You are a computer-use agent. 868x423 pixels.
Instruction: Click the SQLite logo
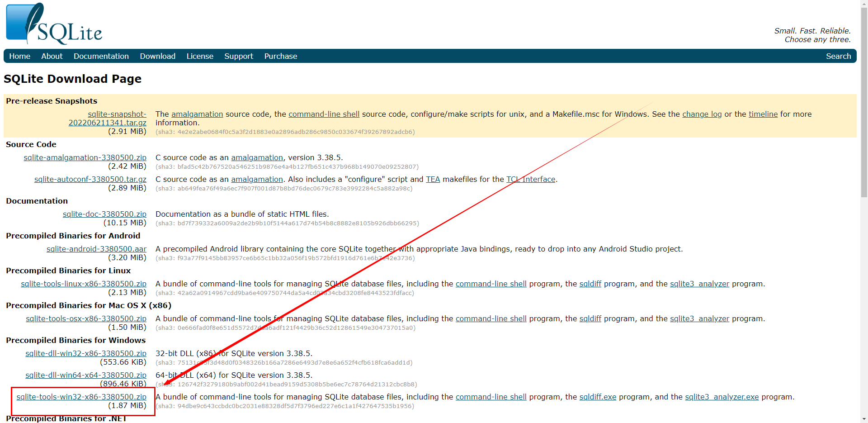point(54,24)
